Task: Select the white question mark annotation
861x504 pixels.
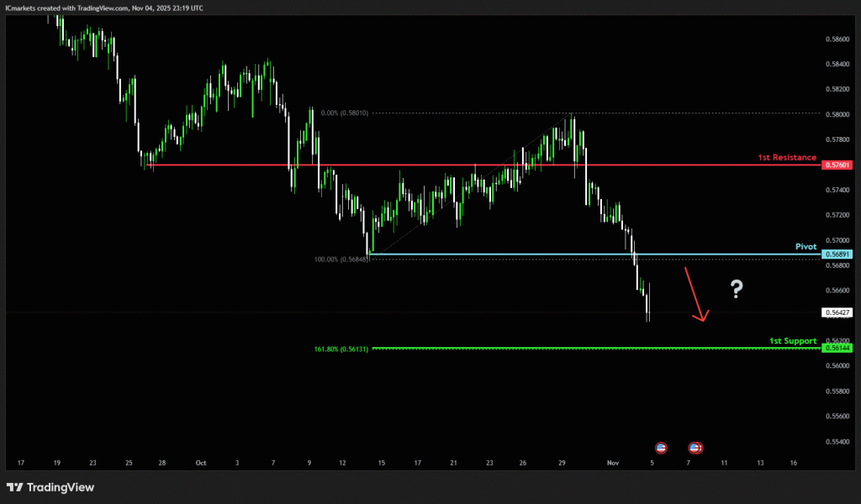Action: click(737, 290)
